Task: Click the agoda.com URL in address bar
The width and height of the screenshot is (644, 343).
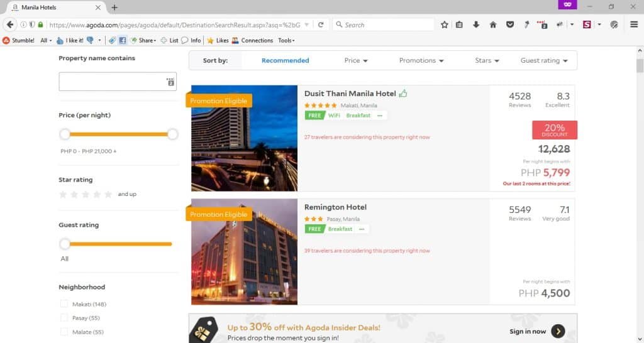Action: click(175, 24)
